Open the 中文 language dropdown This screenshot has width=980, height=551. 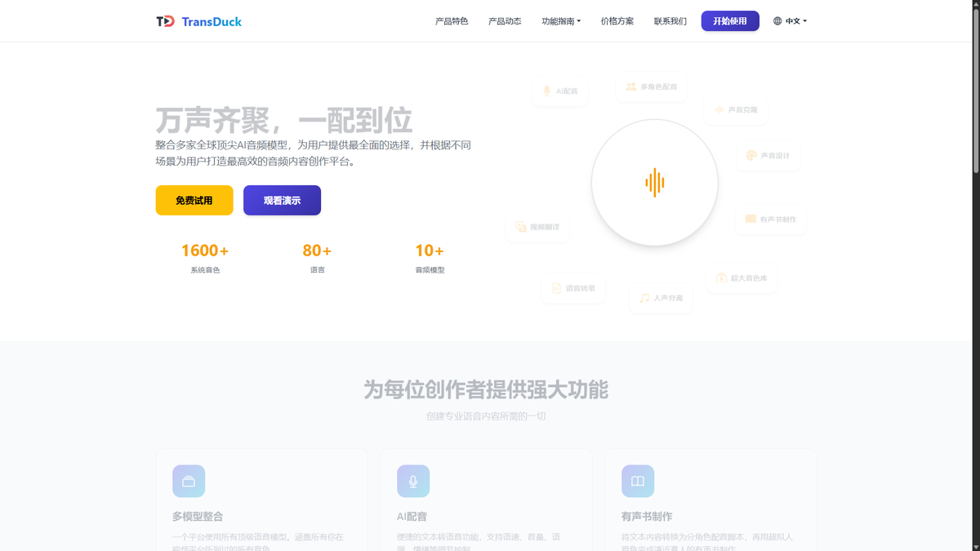(795, 21)
